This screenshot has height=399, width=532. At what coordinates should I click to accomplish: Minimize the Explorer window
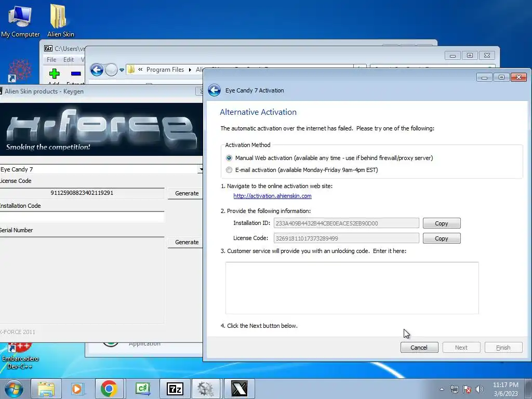coord(453,55)
